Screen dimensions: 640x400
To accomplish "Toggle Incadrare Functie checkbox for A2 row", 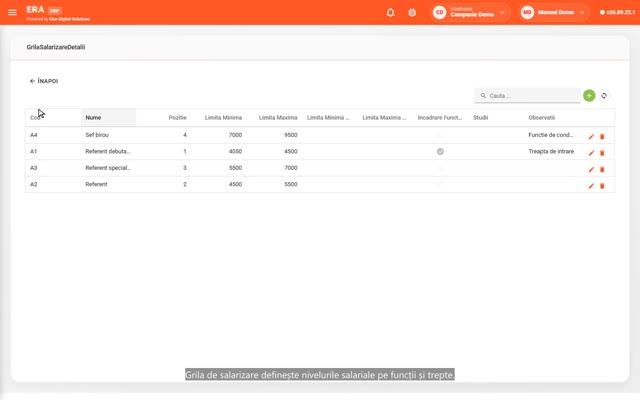I will [x=440, y=184].
